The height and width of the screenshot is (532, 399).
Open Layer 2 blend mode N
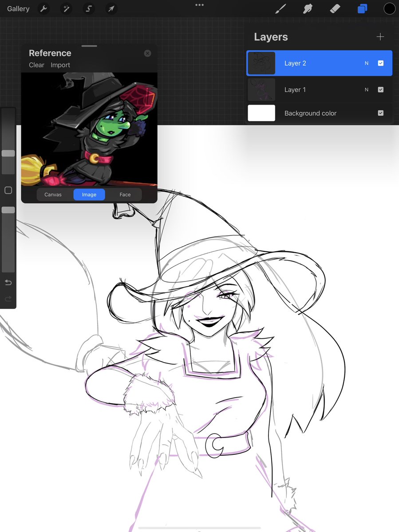367,63
